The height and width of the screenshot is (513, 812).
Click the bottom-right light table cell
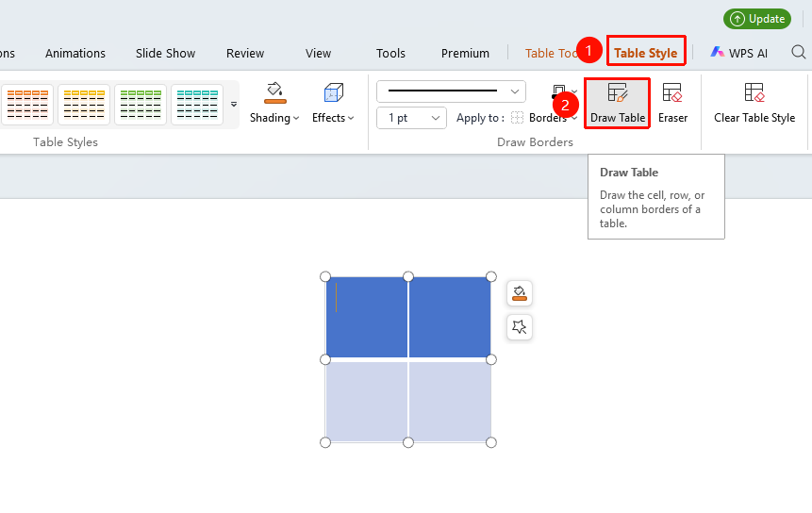point(450,401)
